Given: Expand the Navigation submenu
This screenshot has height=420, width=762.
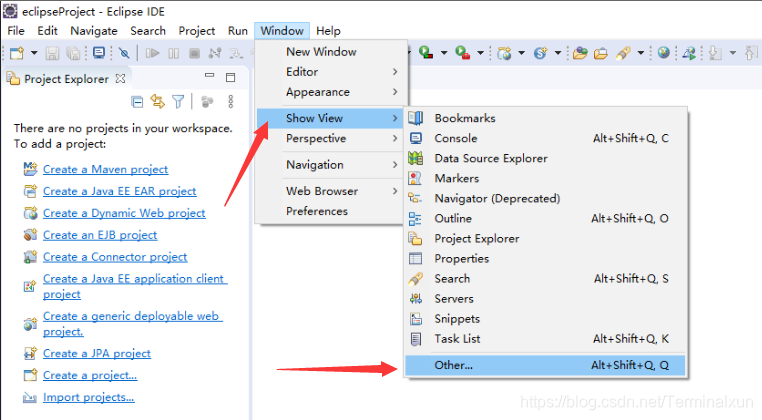Looking at the screenshot, I should (330, 165).
